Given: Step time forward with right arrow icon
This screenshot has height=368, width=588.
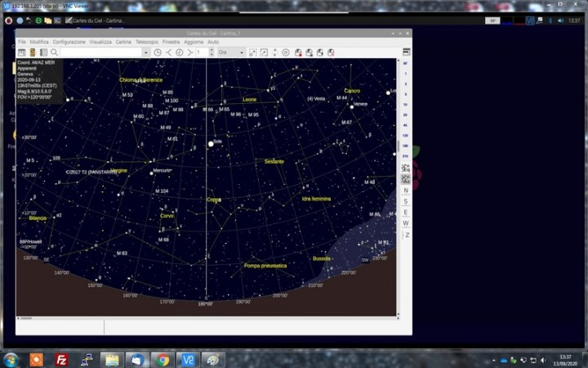Looking at the screenshot, I should (189, 52).
